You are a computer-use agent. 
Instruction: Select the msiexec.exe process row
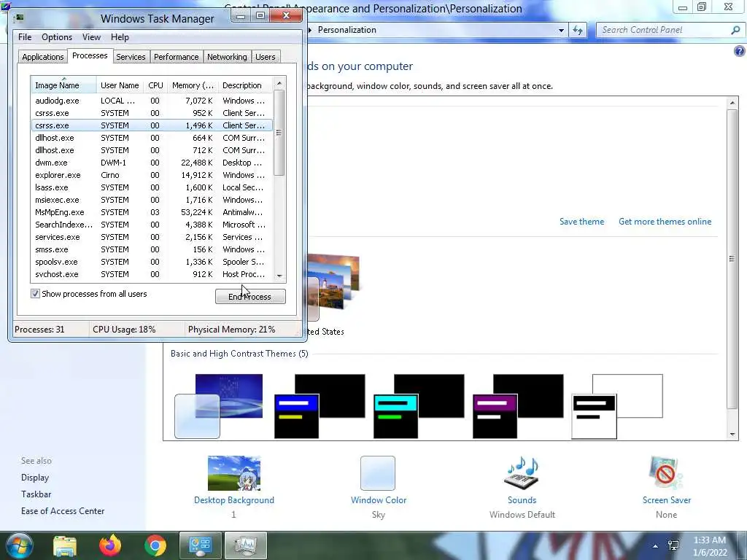pos(152,200)
